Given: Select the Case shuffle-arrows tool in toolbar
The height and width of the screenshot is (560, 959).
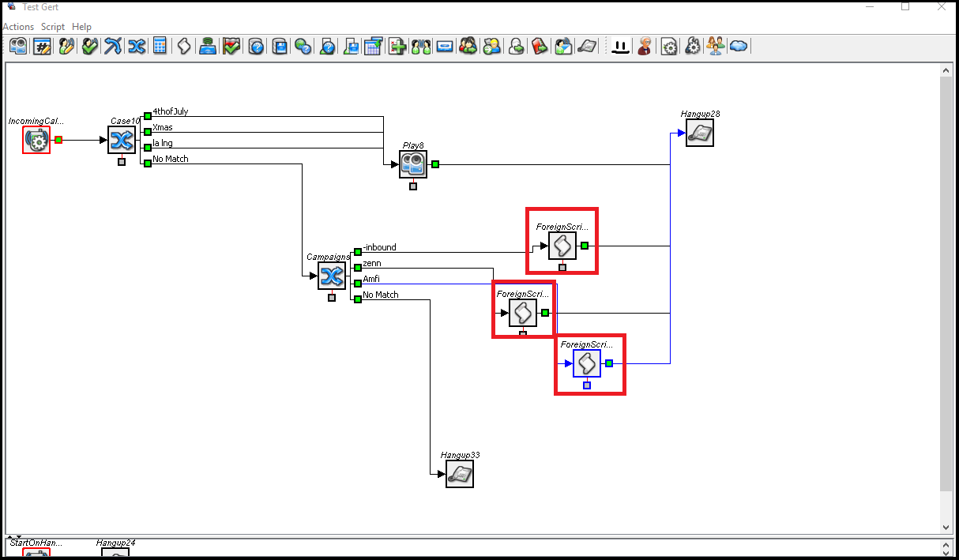Looking at the screenshot, I should point(137,47).
